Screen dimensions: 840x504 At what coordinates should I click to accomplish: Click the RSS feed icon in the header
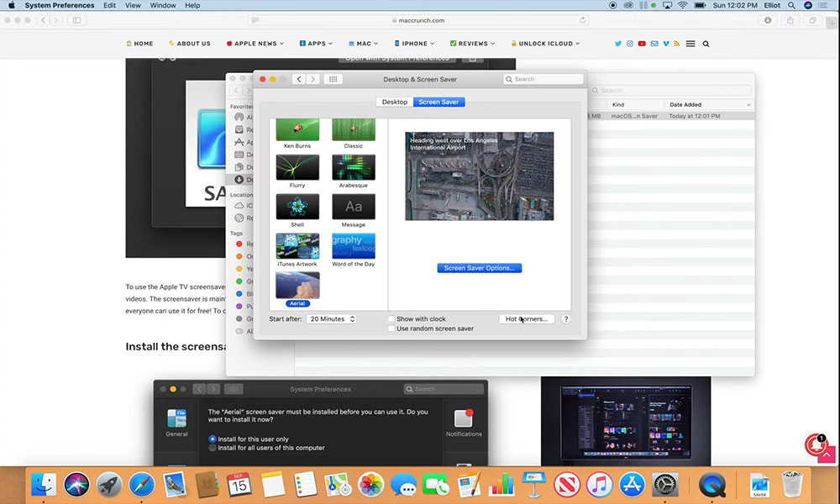click(x=676, y=44)
